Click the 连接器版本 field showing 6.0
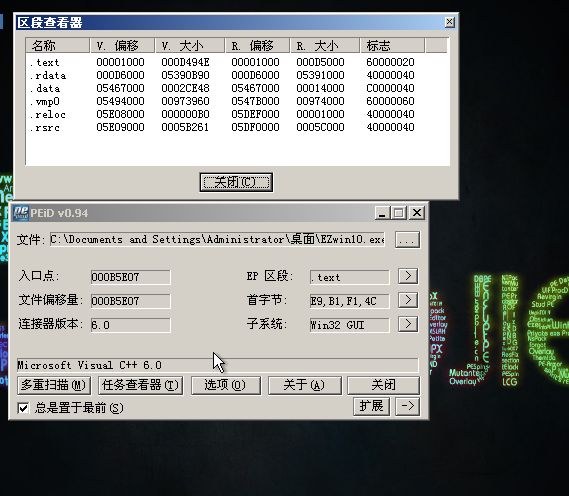 [x=131, y=325]
